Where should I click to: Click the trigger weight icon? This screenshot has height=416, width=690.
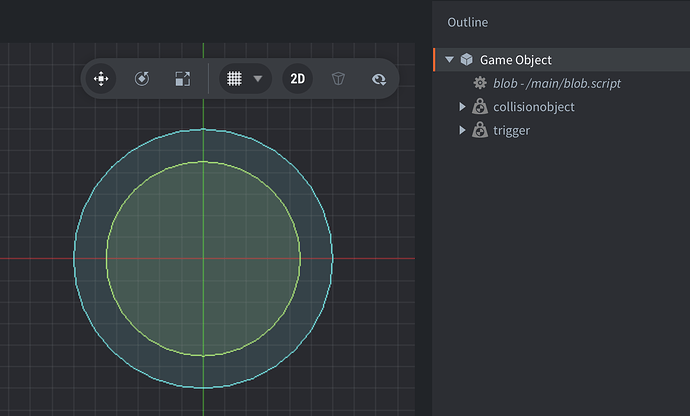coord(480,130)
